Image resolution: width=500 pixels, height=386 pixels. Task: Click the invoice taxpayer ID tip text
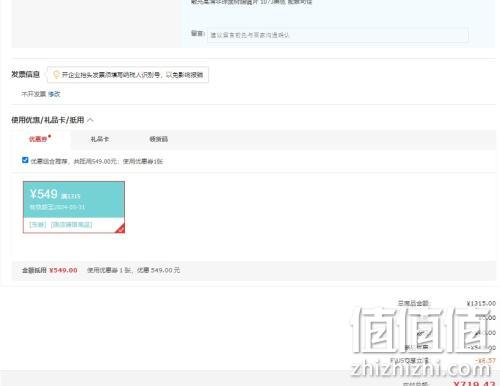click(x=132, y=75)
